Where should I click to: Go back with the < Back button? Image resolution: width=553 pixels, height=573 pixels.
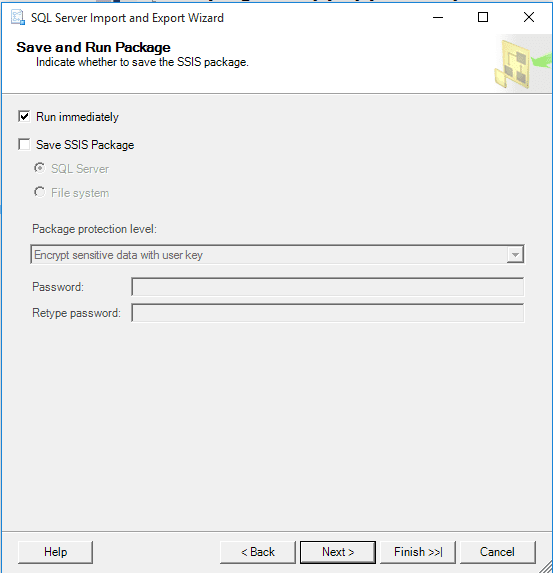[258, 552]
